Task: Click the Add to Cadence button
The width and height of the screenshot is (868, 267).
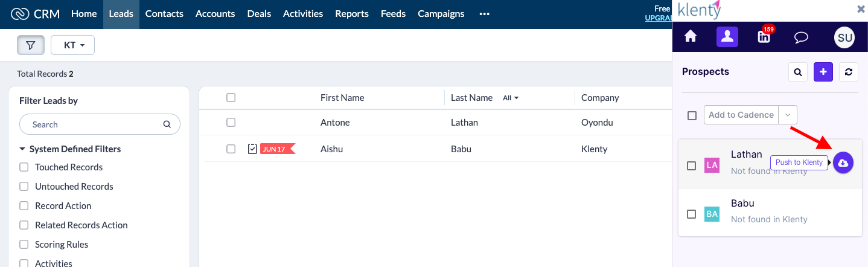Action: tap(741, 115)
